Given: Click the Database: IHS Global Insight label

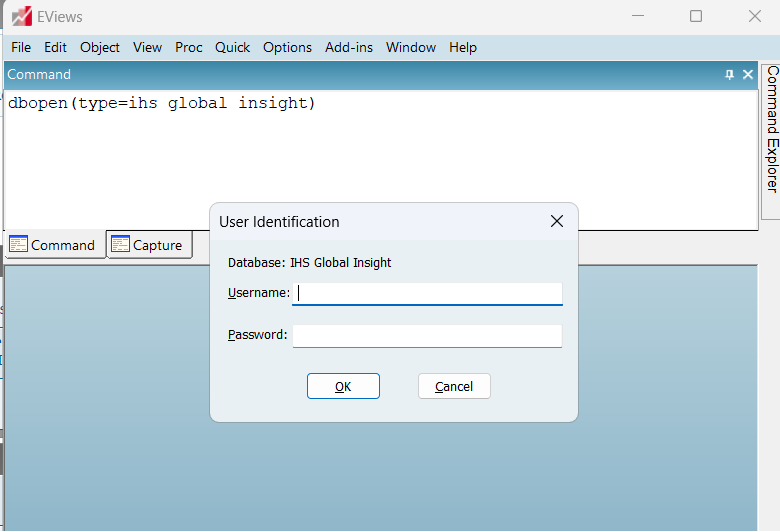Looking at the screenshot, I should 309,263.
